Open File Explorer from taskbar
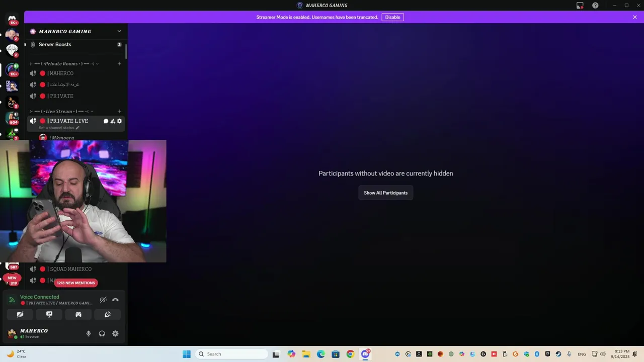The width and height of the screenshot is (644, 362). [x=306, y=354]
